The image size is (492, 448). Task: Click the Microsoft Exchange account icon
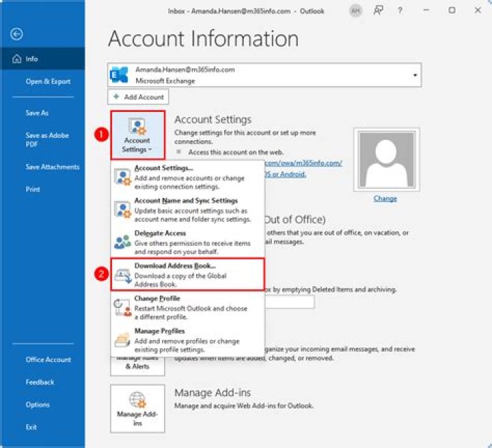coord(119,75)
